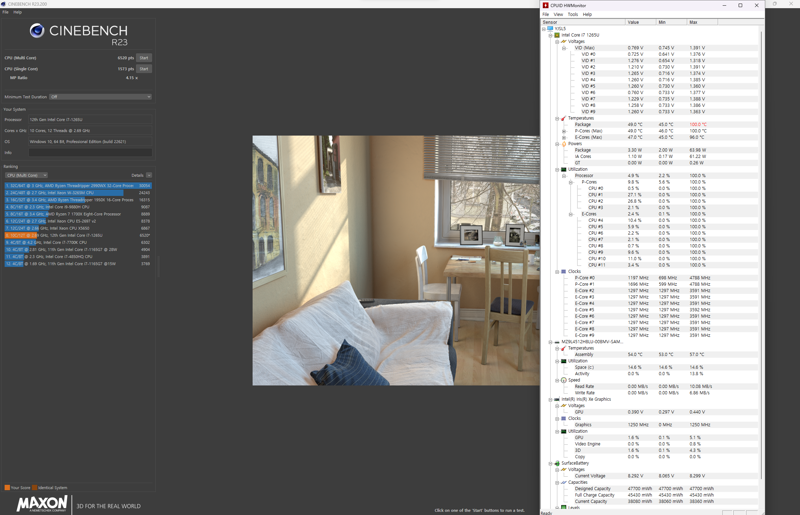Click the Cinebench R23 logo icon
Viewport: 800px width, 515px height.
tap(37, 31)
